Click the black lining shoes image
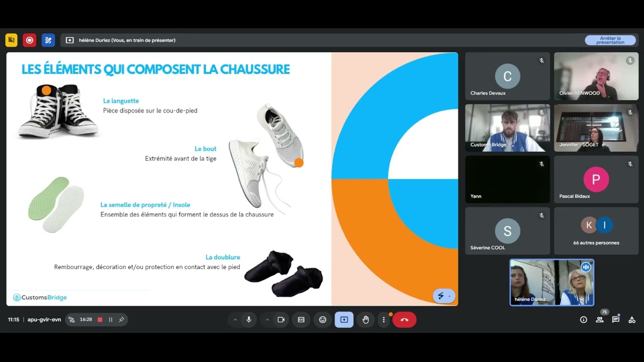Viewport: 644px width, 362px height. click(283, 274)
